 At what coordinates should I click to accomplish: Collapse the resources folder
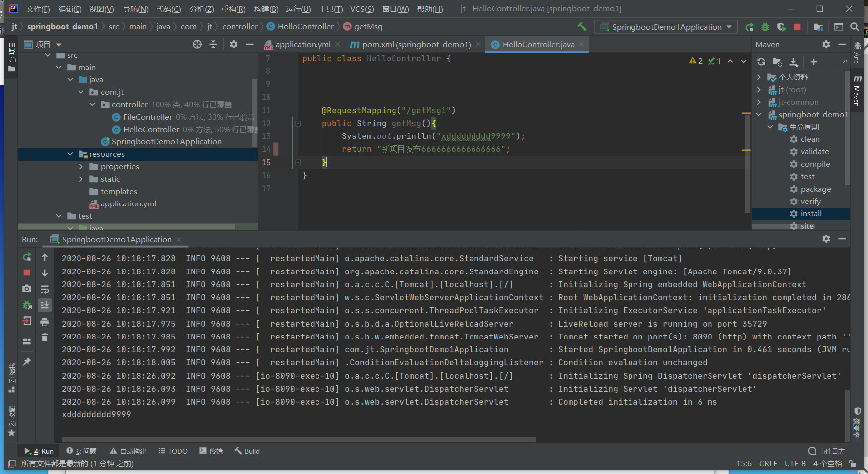[70, 154]
